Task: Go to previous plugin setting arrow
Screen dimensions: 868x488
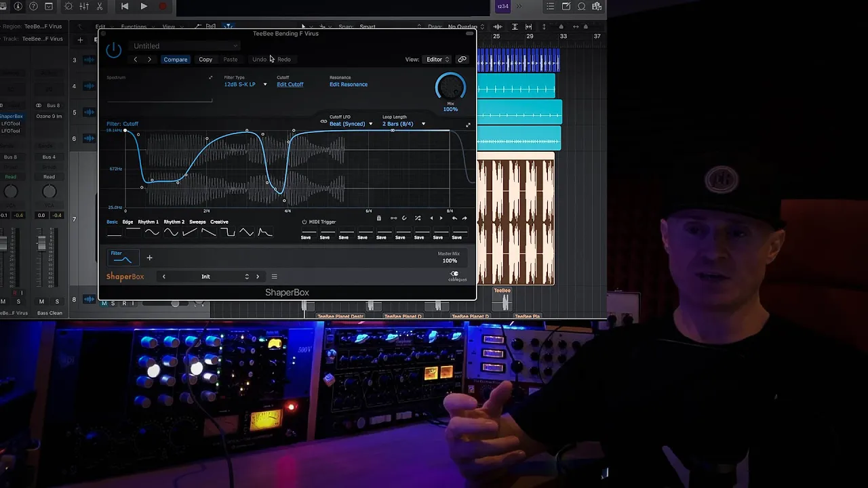Action: (136, 60)
